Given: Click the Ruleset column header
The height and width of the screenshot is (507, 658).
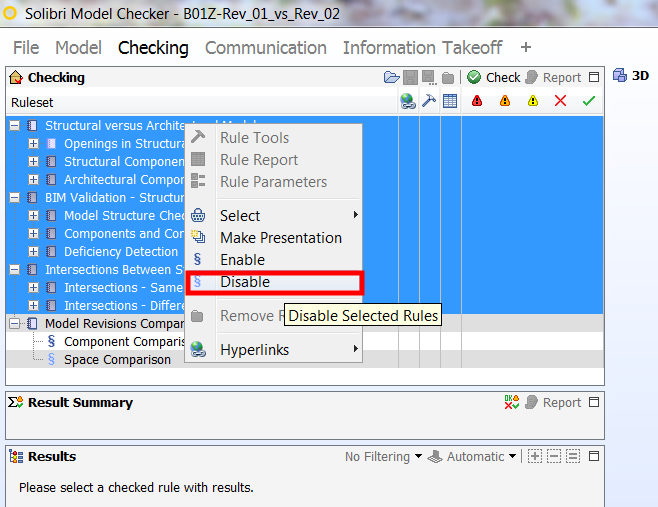Looking at the screenshot, I should pos(202,103).
